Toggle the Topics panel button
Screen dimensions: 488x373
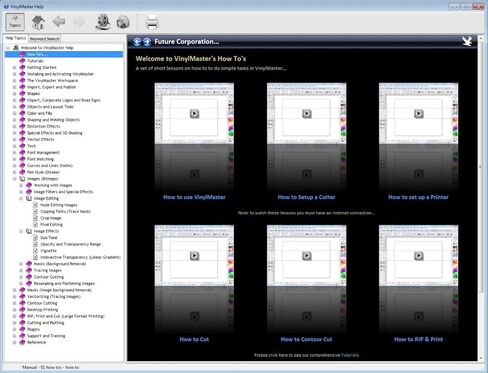pos(15,22)
